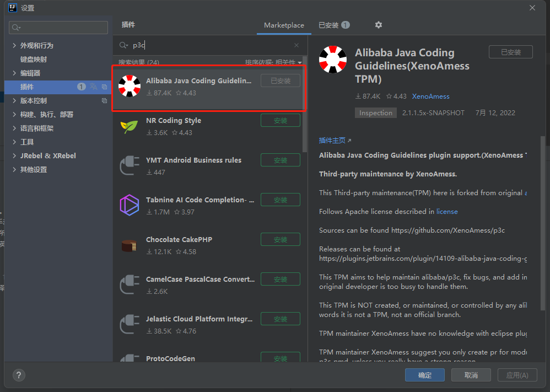The image size is (550, 392).
Task: Click the plugin search field containing p3c
Action: pos(209,45)
